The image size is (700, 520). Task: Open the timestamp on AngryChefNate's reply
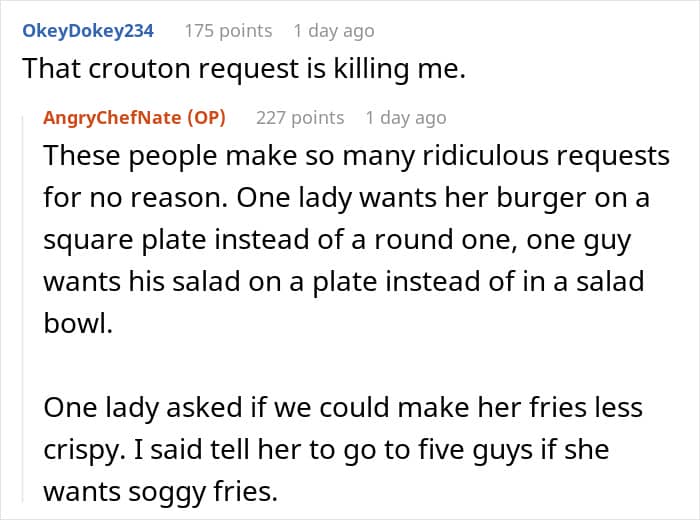coord(405,118)
